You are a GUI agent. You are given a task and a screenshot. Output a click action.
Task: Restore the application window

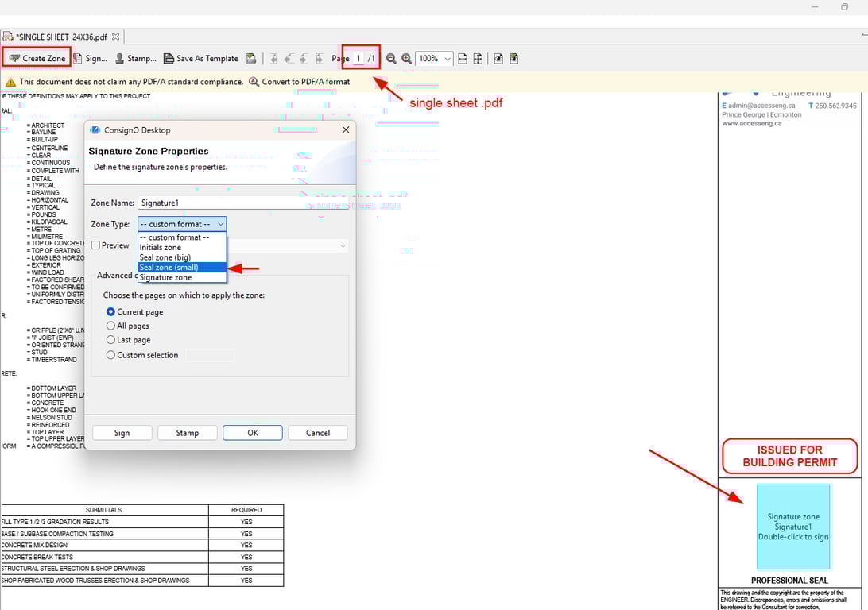[x=844, y=6]
